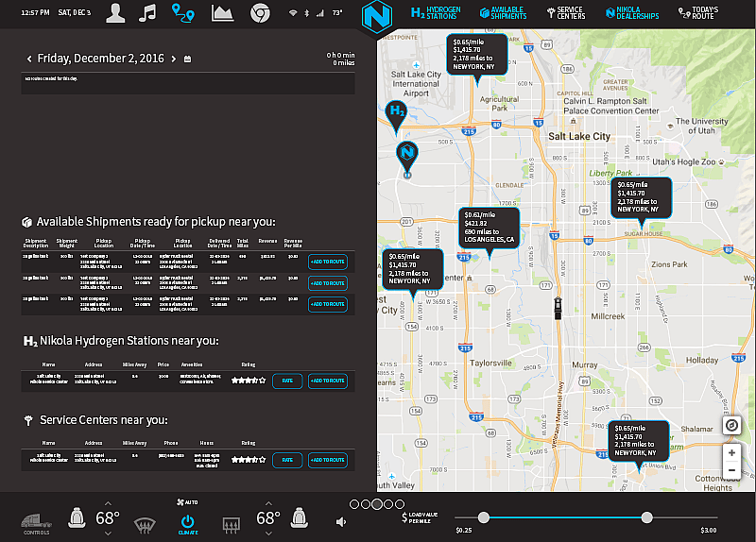The image size is (756, 542).
Task: Open the Hydrogen Stations tab
Action: click(x=438, y=13)
